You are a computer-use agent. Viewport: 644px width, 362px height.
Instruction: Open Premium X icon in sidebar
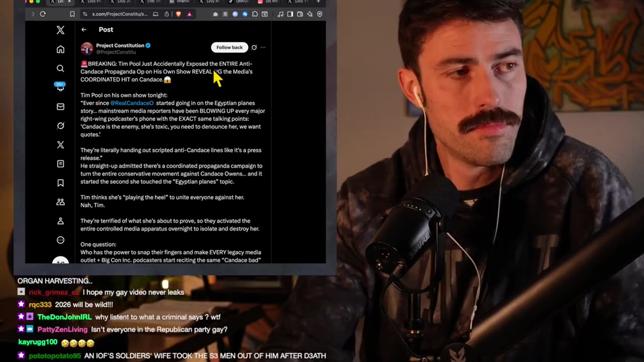pyautogui.click(x=60, y=145)
